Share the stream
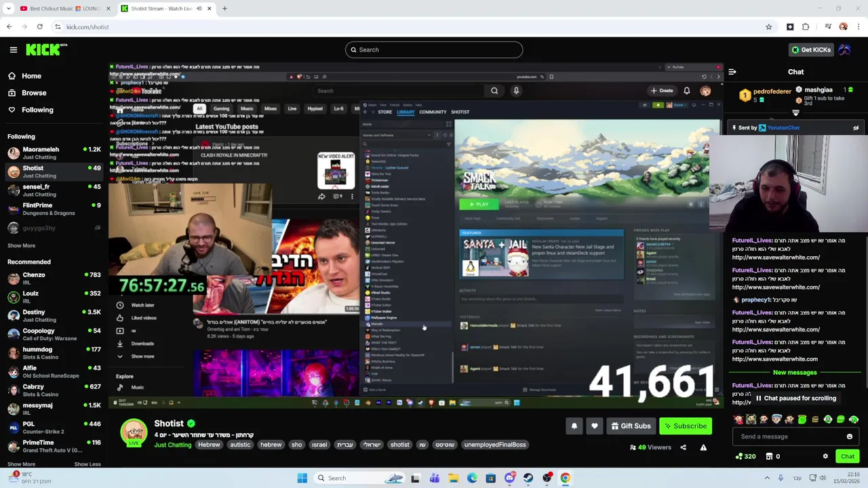Image resolution: width=868 pixels, height=488 pixels. click(x=683, y=447)
